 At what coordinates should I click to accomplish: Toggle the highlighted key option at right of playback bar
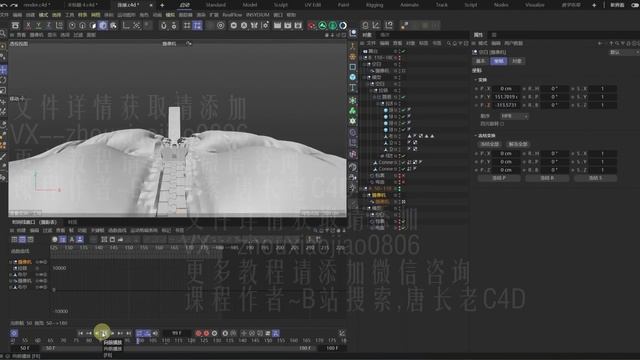pos(276,333)
